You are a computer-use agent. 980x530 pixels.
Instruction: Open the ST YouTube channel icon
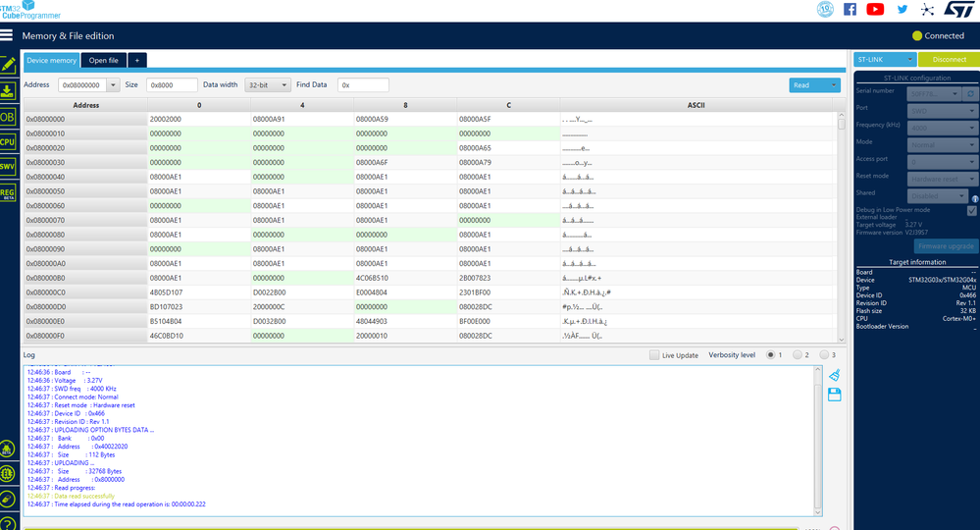[875, 10]
